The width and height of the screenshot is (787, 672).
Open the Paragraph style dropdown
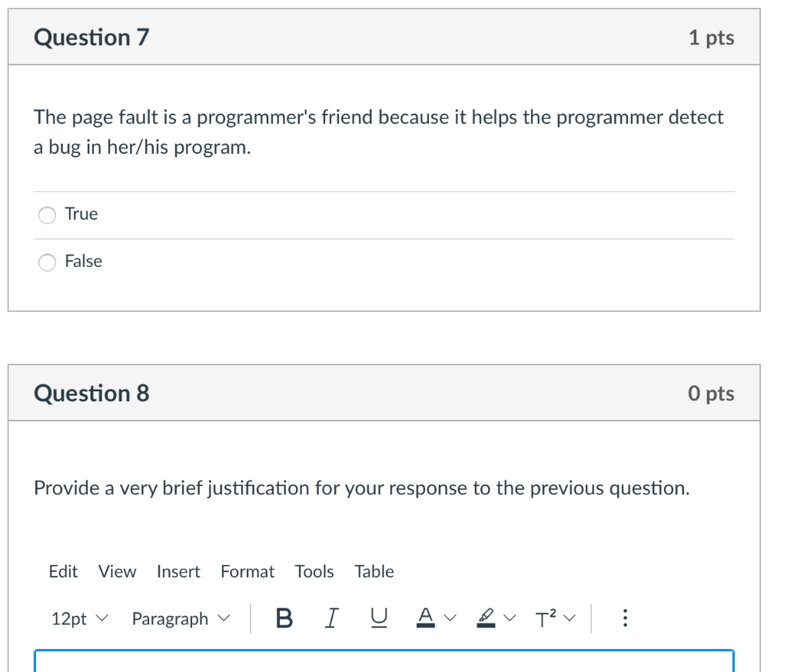[x=181, y=619]
